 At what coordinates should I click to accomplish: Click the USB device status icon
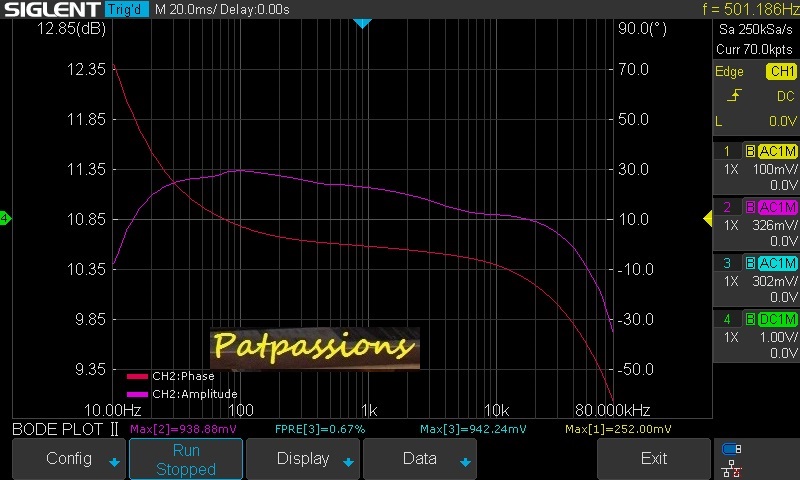click(731, 450)
